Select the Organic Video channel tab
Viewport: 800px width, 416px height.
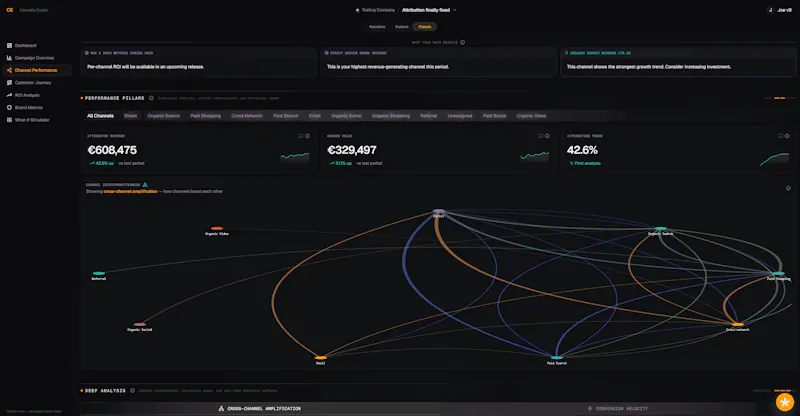click(x=531, y=116)
